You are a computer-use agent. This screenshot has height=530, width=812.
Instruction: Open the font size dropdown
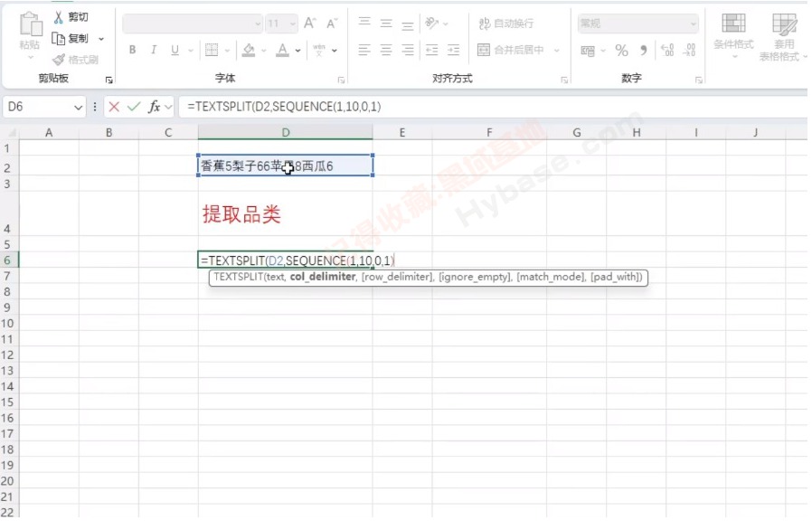pos(293,24)
